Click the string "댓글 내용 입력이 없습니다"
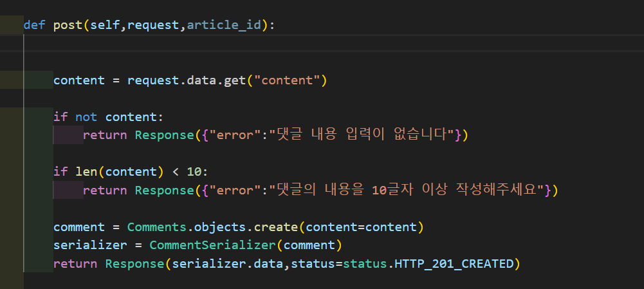644x289 pixels. tap(361, 135)
